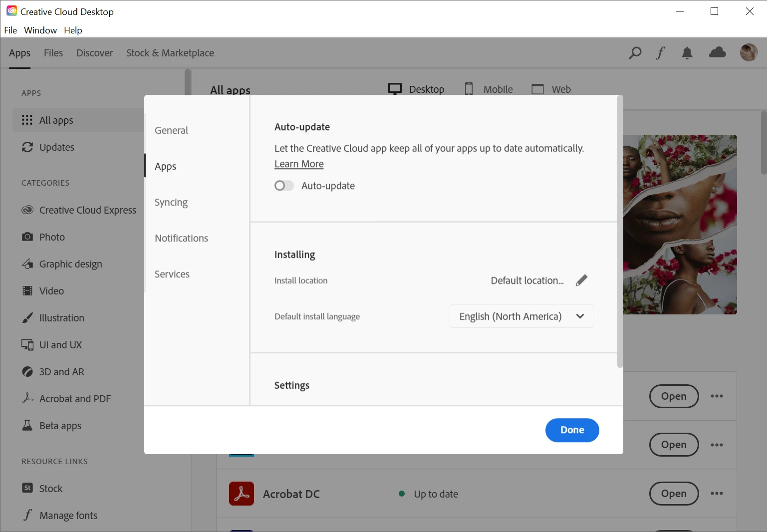Screen dimensions: 767x532
Task: Click the Stock St icon in sidebar
Action: (27, 488)
